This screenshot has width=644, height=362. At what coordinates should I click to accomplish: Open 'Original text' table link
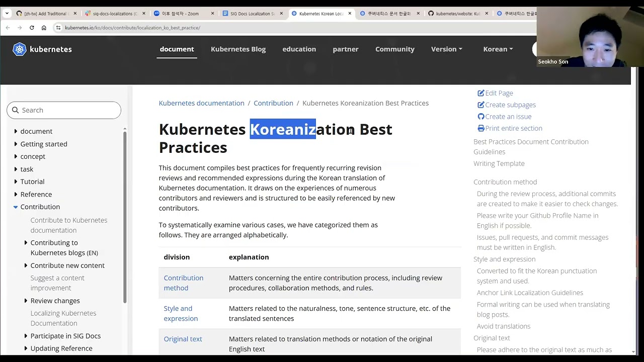183,339
